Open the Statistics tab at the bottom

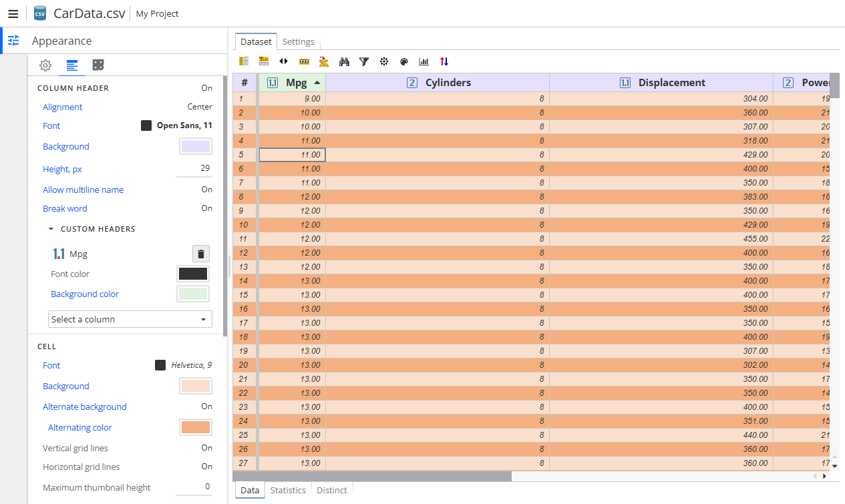(x=288, y=490)
